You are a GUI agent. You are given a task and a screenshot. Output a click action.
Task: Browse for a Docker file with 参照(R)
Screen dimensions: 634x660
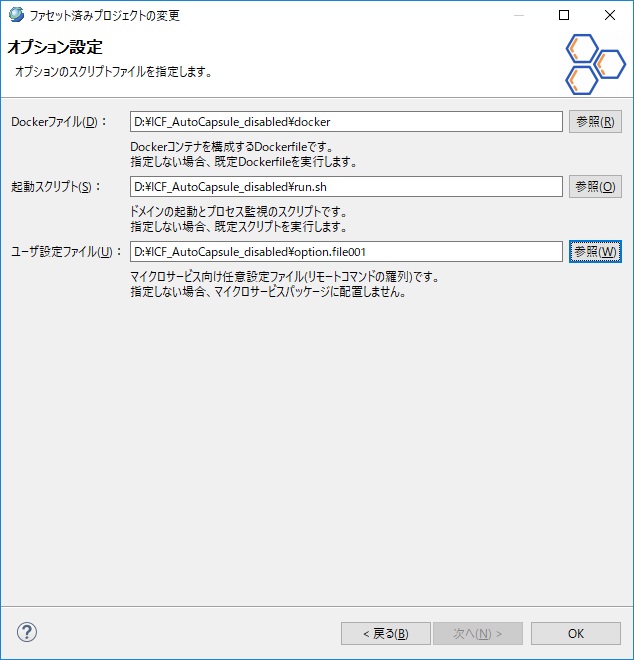pyautogui.click(x=595, y=122)
